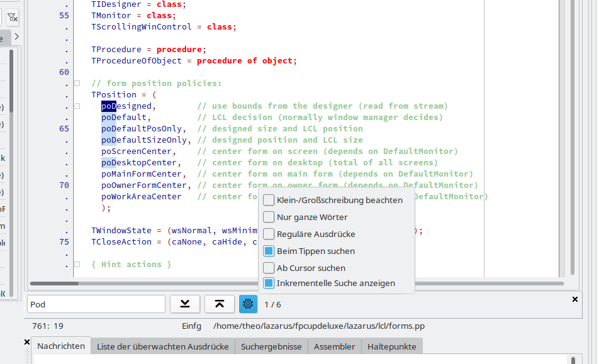
Task: Open the Suchergebnisse tab
Action: coord(271,346)
